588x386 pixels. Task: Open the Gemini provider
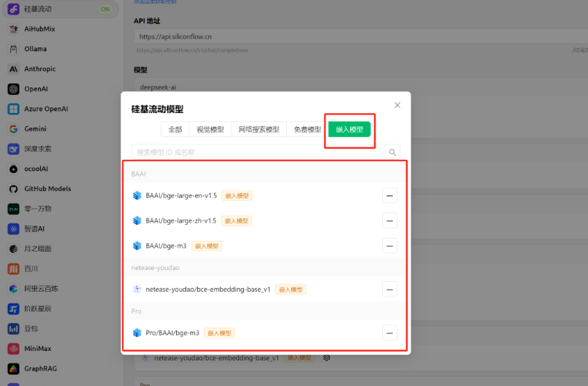(x=60, y=129)
